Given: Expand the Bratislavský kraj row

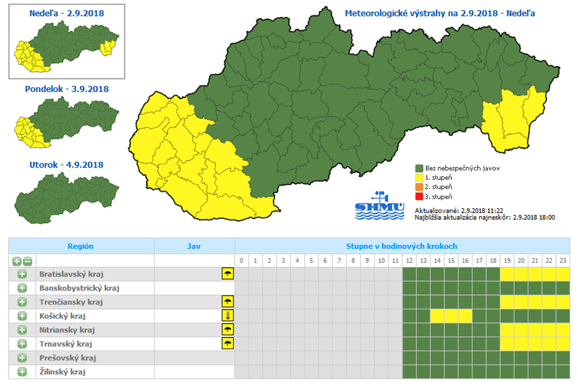Looking at the screenshot, I should (x=22, y=274).
